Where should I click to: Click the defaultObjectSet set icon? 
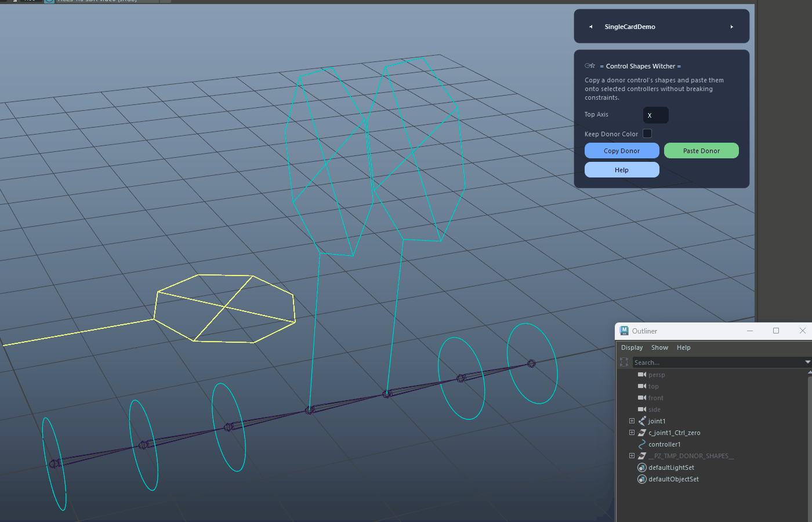pos(642,479)
